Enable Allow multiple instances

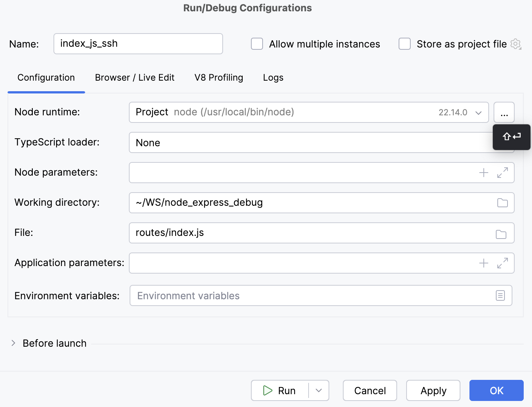[x=257, y=44]
